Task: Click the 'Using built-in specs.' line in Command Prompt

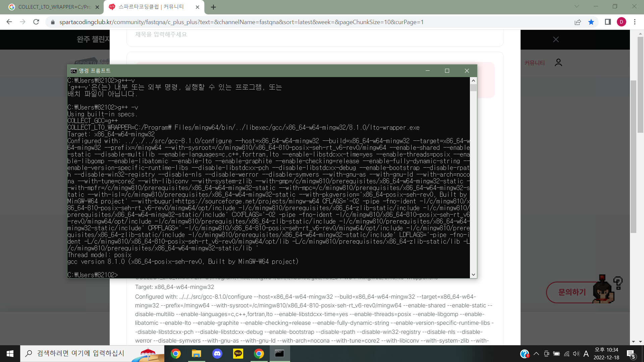Action: tap(102, 114)
